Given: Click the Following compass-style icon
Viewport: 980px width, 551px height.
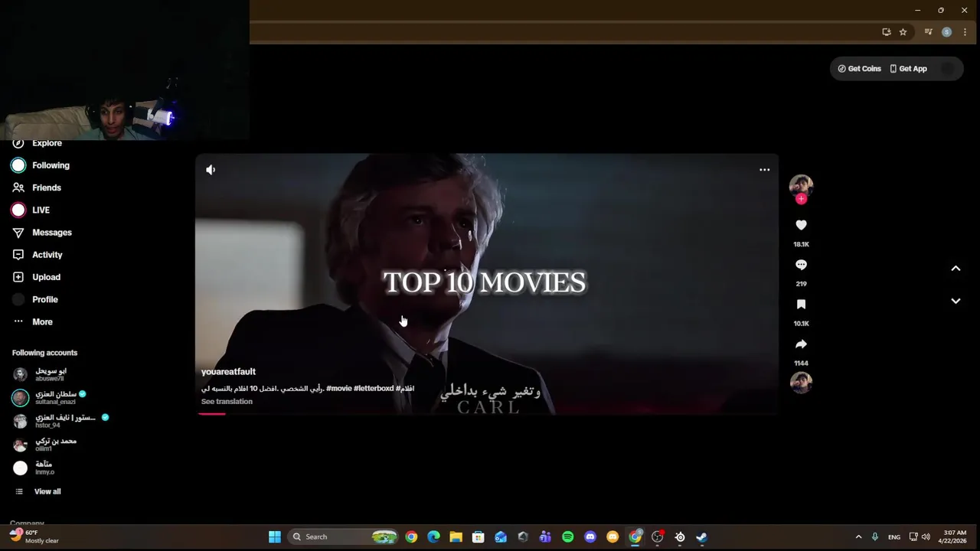Looking at the screenshot, I should [x=18, y=165].
